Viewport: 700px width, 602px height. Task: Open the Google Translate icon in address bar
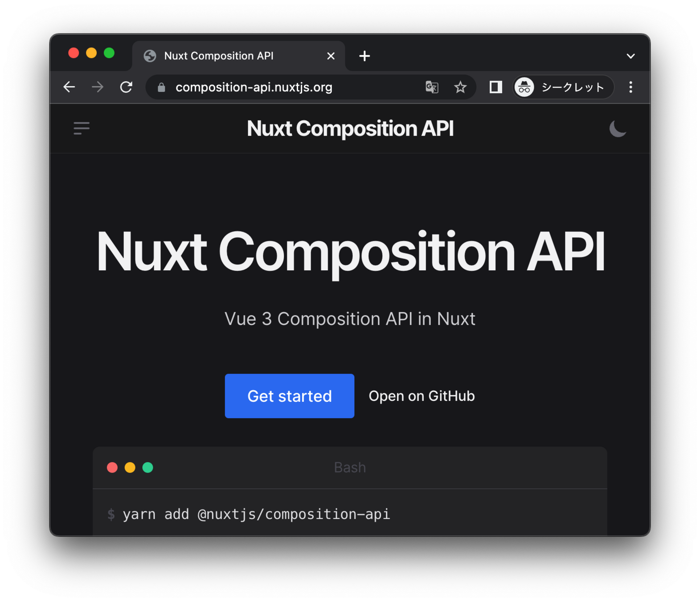pyautogui.click(x=432, y=87)
